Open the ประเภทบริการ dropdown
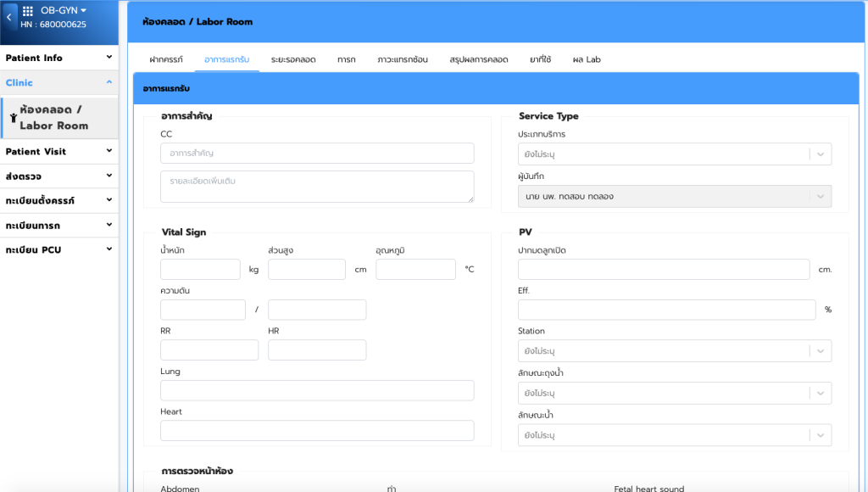The width and height of the screenshot is (868, 492). point(674,154)
